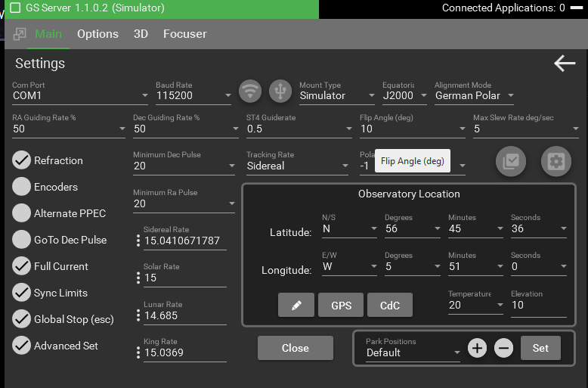Viewport: 588px width, 388px height.
Task: Click the King Rate value field
Action: point(185,352)
